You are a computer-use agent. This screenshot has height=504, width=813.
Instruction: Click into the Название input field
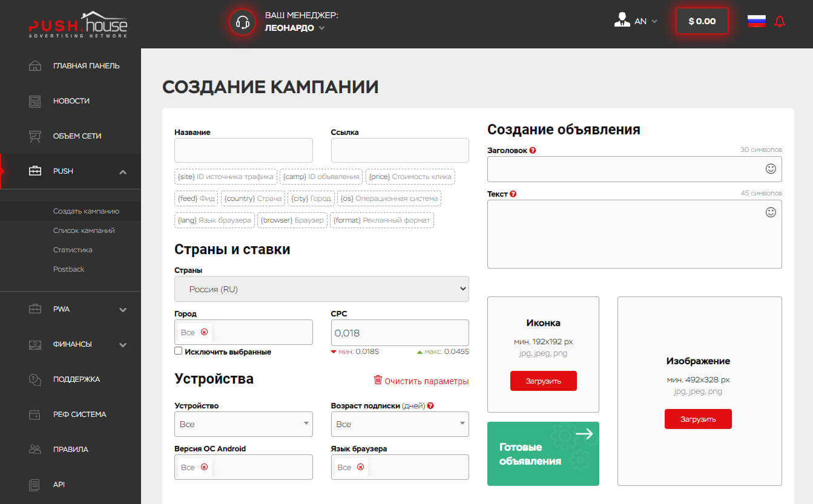coord(243,151)
